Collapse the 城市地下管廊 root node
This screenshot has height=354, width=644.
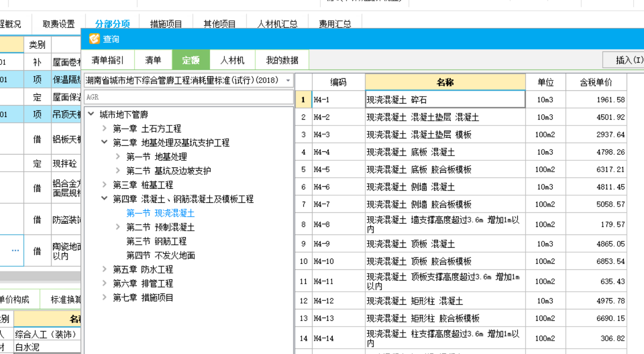tap(91, 114)
